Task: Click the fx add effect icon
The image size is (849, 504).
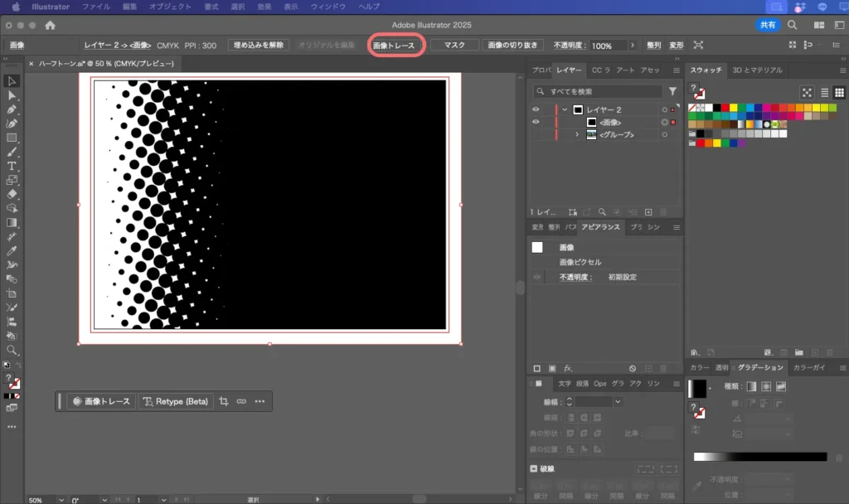Action: coord(569,368)
